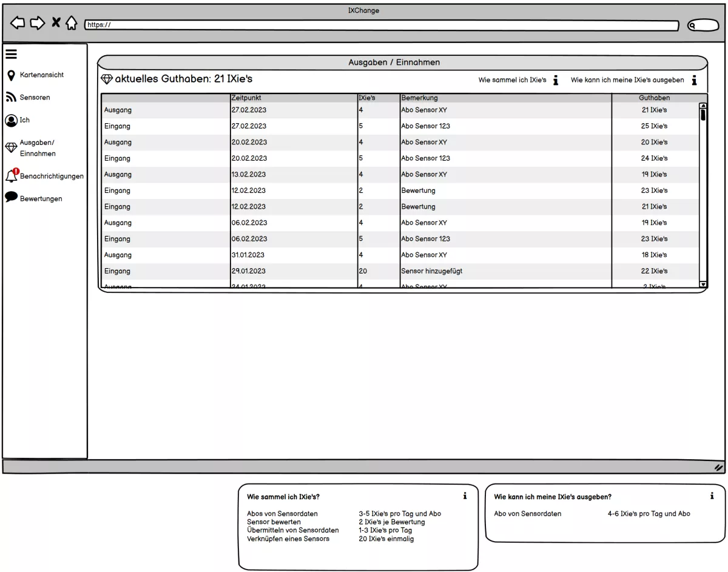The width and height of the screenshot is (728, 572).
Task: Click the Guthaben column header
Action: pos(654,98)
